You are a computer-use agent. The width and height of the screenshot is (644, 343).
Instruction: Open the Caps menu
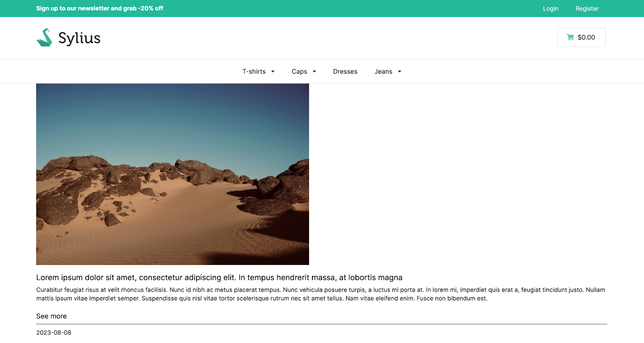tap(299, 72)
